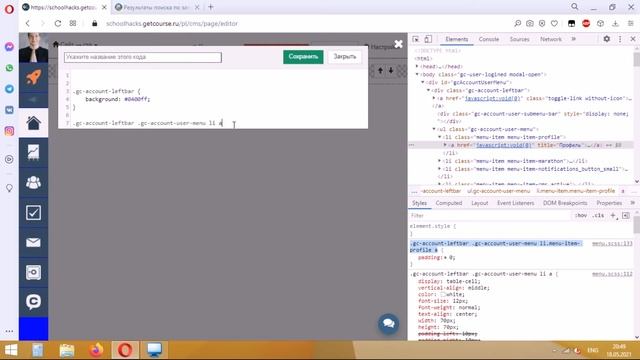Go back to previous page

(x=28, y=24)
